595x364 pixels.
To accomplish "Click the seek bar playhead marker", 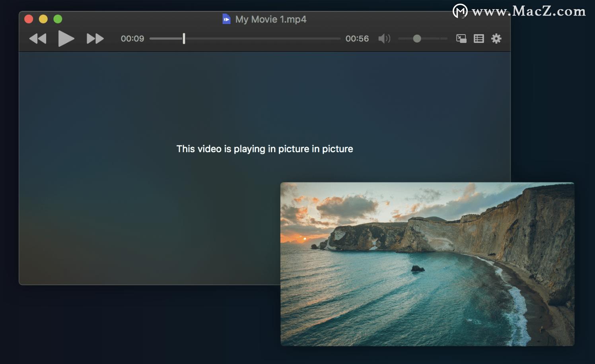I will [184, 39].
